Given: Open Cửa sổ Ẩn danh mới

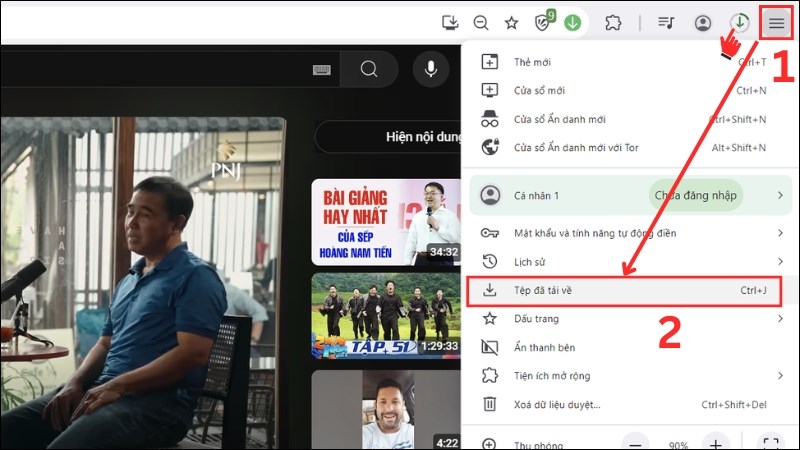Looking at the screenshot, I should click(x=631, y=119).
